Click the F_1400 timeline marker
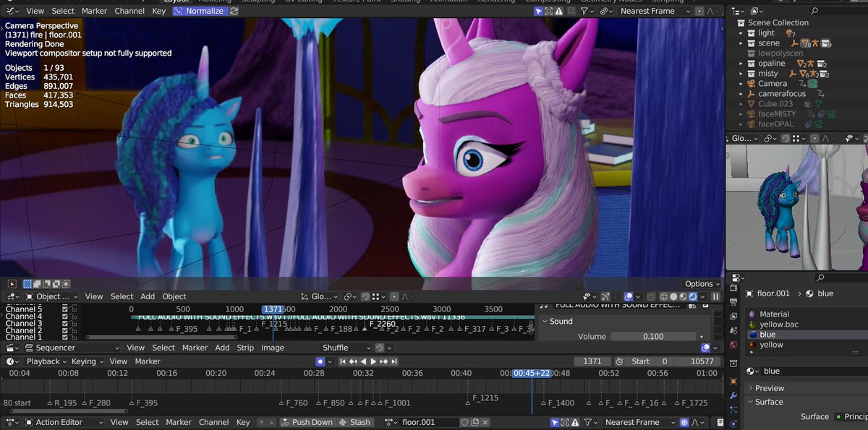 click(558, 403)
